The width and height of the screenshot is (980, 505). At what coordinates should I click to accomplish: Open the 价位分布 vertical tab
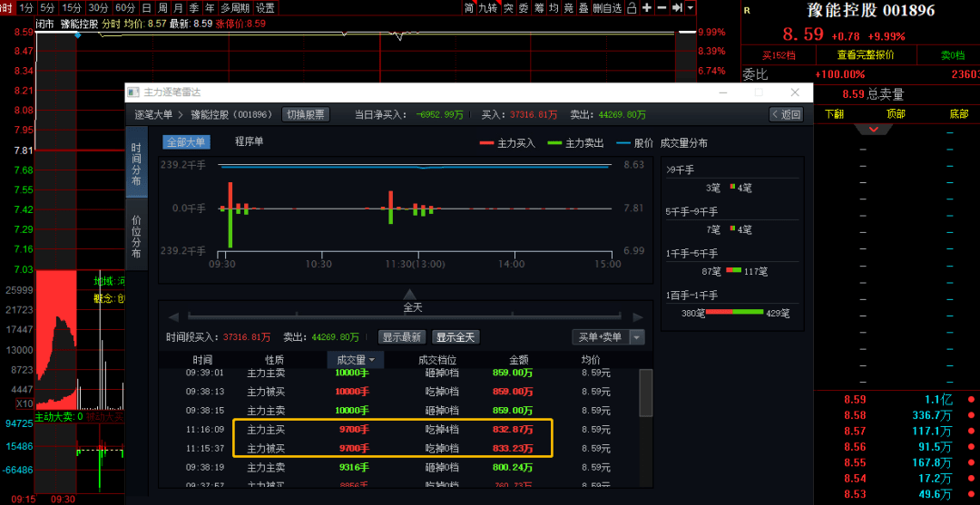pyautogui.click(x=136, y=237)
